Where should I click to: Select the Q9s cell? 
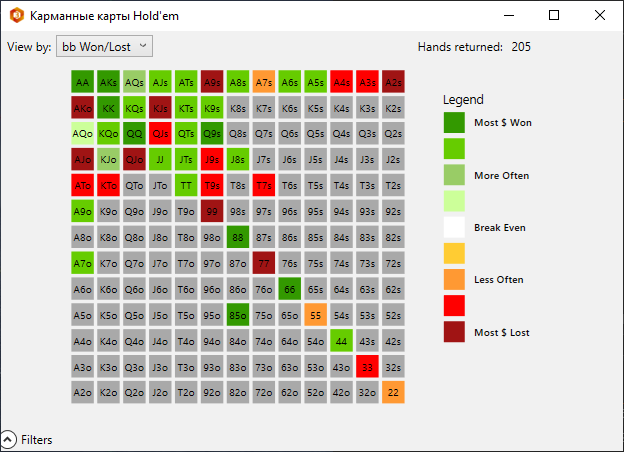click(x=212, y=134)
